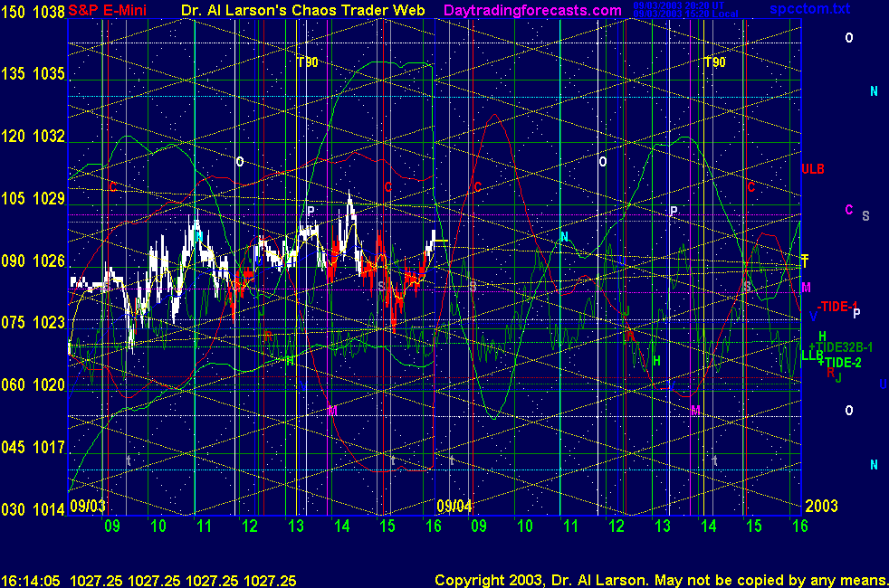The width and height of the screenshot is (889, 588).
Task: Click the "09/03/2003 20:20 UT" timestamp
Action: [679, 5]
